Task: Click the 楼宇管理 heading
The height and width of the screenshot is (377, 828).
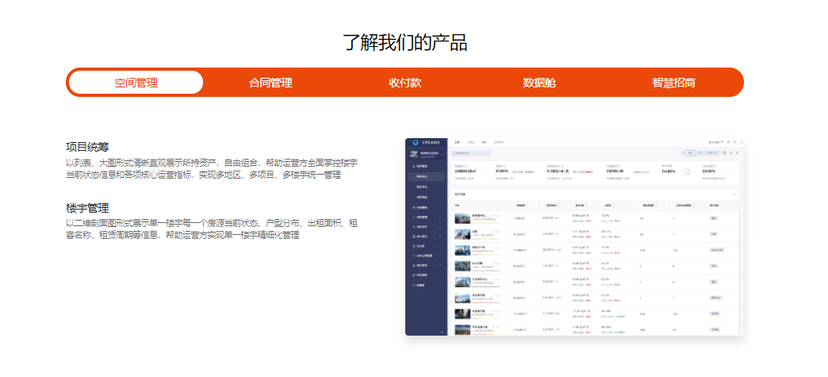Action: [88, 208]
